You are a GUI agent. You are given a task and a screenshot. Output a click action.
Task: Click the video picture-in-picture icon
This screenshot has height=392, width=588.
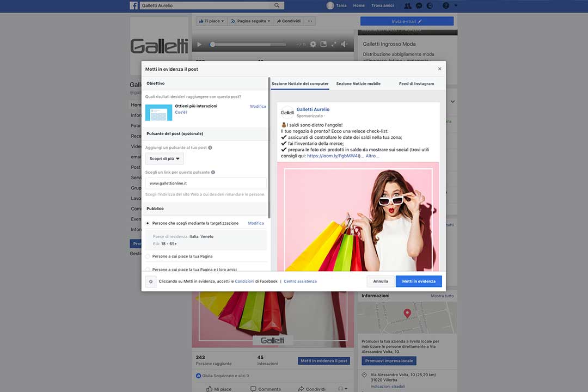pyautogui.click(x=323, y=44)
